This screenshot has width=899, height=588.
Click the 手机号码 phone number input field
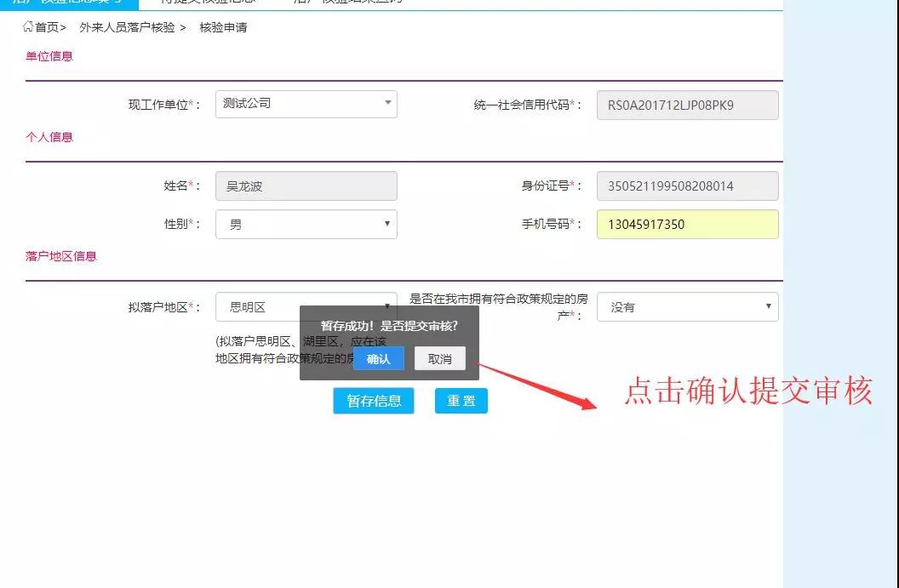[688, 224]
